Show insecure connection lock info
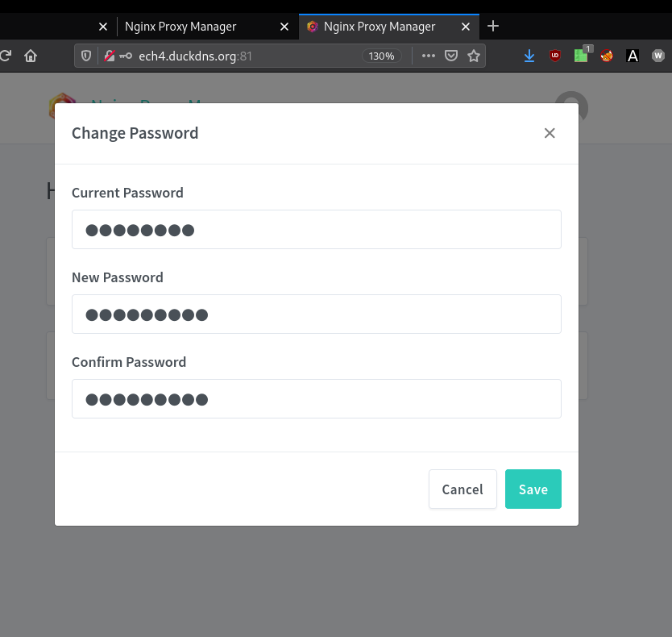The image size is (672, 637). coord(106,56)
